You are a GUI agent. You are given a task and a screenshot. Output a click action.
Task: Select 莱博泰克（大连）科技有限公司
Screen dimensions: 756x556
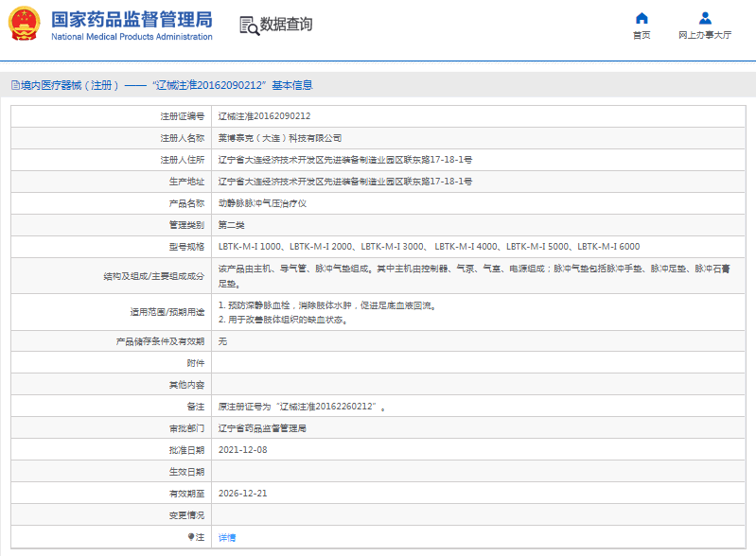coord(280,138)
